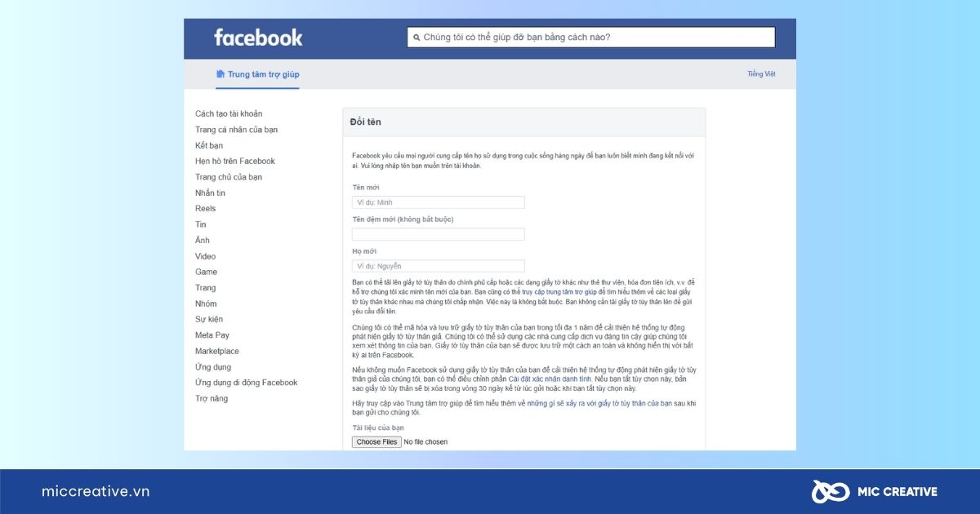980x514 pixels.
Task: Follow truy cập trung tâm trợ giúp link
Action: 559,291
